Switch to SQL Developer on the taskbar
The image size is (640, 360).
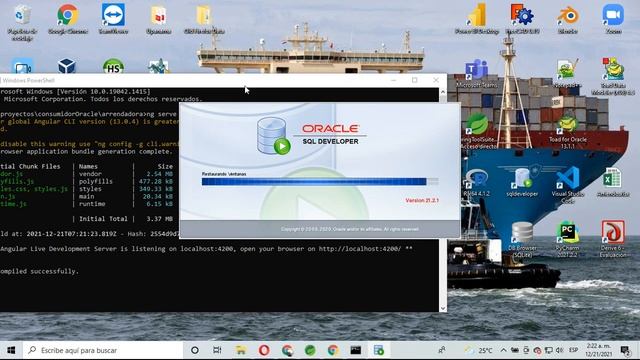pos(379,350)
